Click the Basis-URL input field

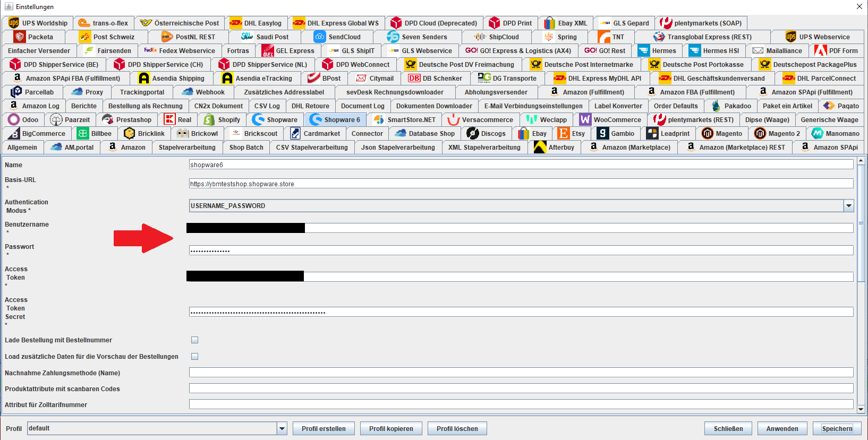pos(521,184)
